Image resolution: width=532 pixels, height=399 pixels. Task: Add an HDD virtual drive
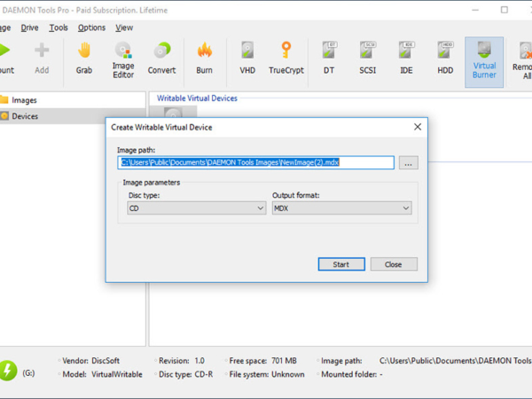tap(445, 58)
